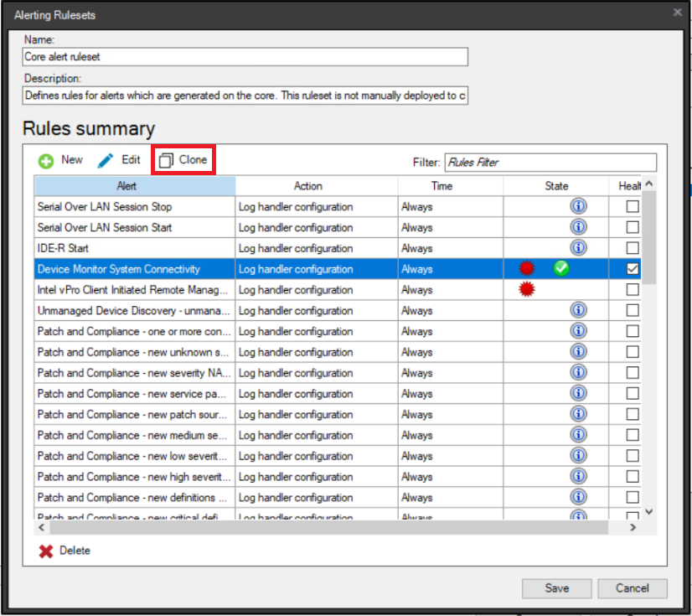Image resolution: width=692 pixels, height=616 pixels.
Task: Click the red state icon for Device Monitor System Connectivity
Action: 526,268
